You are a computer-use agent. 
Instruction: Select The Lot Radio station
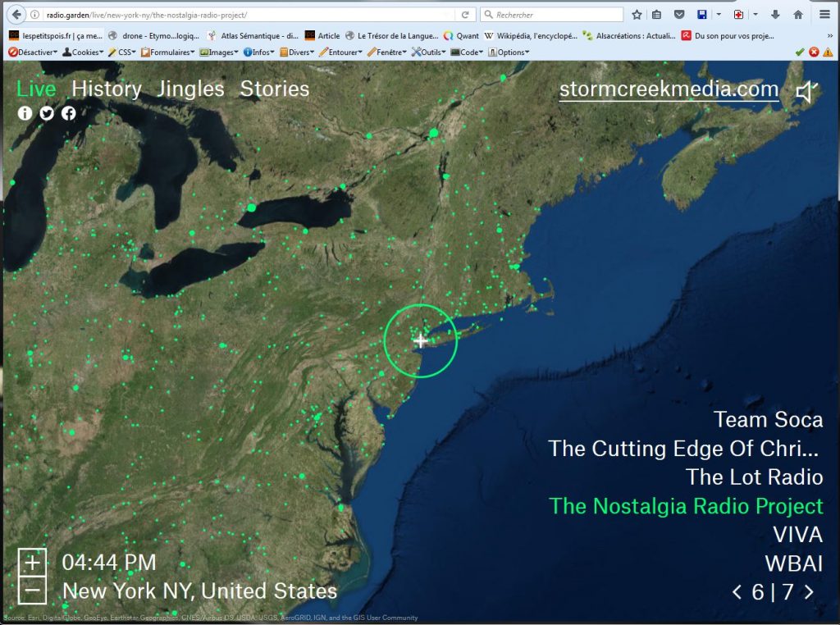click(754, 477)
